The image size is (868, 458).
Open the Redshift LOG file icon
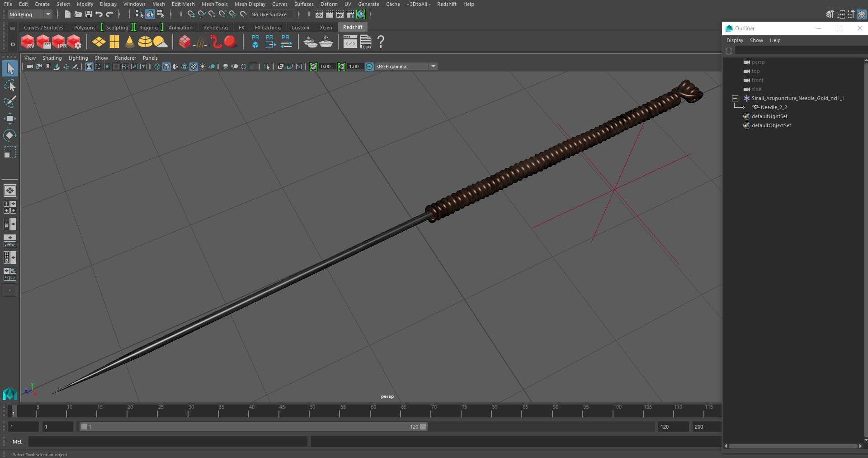[x=366, y=42]
